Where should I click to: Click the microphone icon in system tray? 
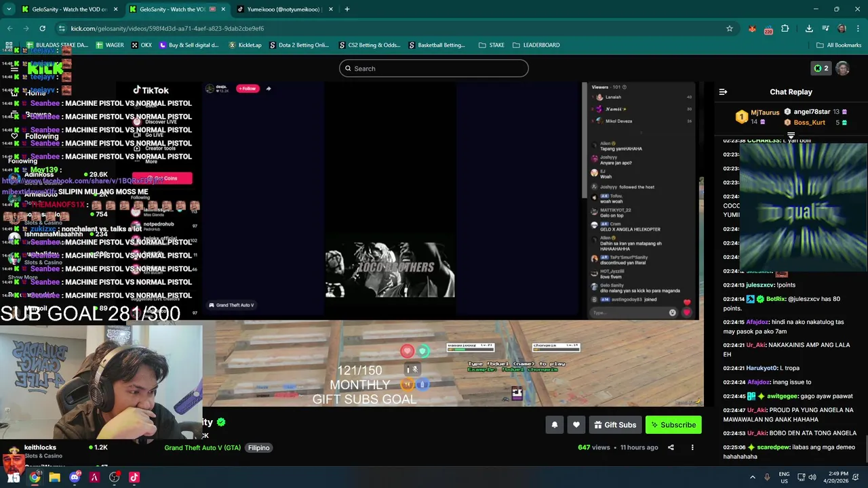pos(767,477)
